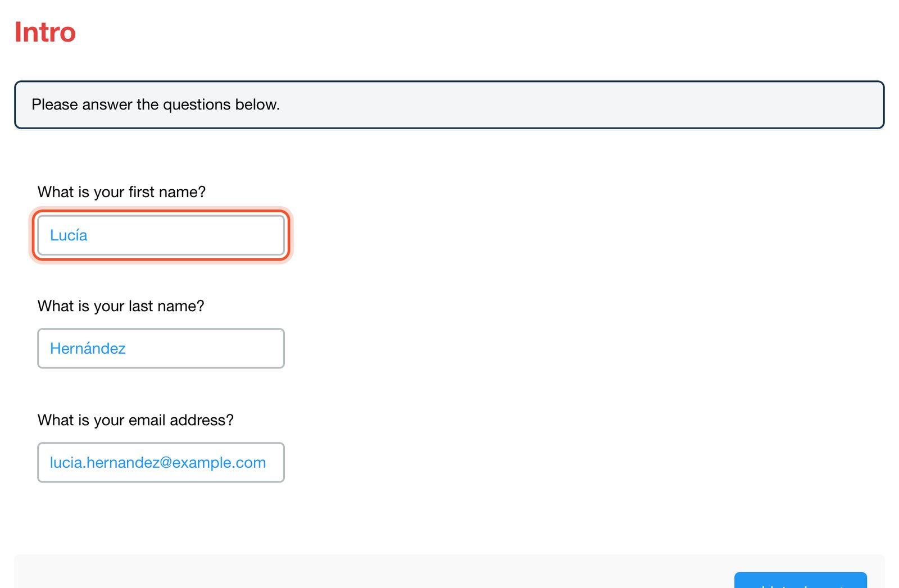Click the first name field containing Lucía
899x588 pixels.
click(x=161, y=235)
